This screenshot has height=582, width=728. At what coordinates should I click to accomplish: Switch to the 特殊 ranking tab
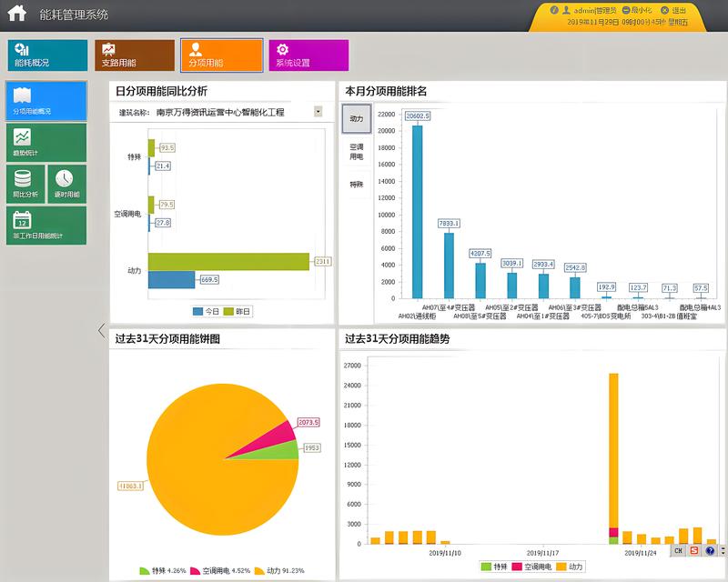point(357,185)
